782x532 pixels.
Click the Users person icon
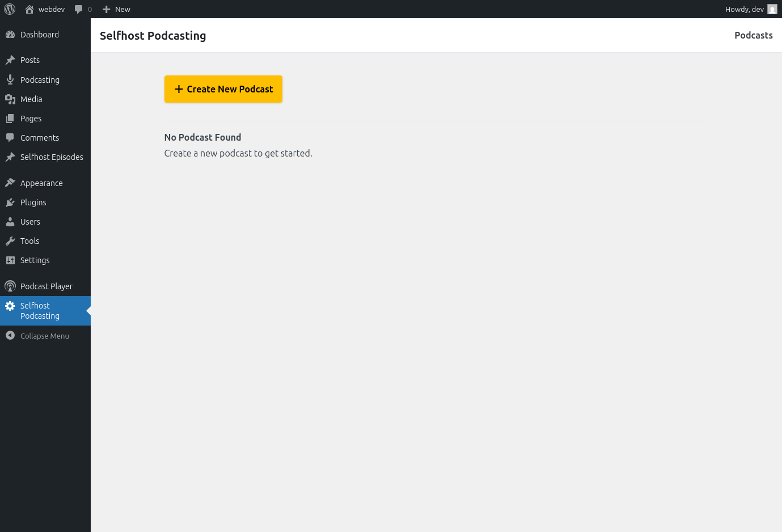[x=10, y=222]
